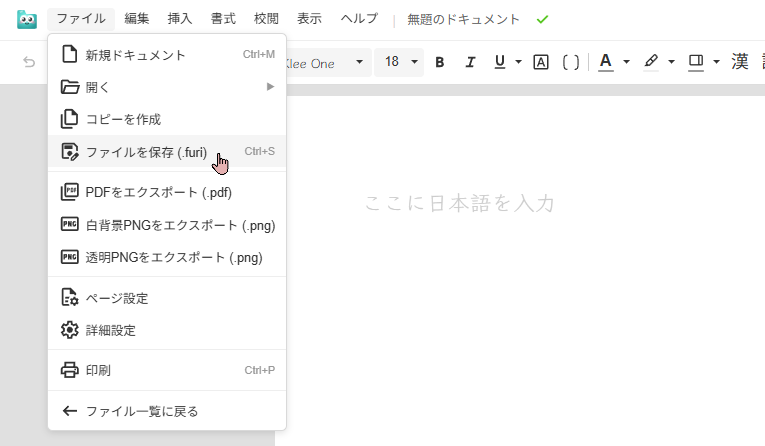Select 新規ドキュメント menu item
The width and height of the screenshot is (765, 446).
(x=167, y=54)
